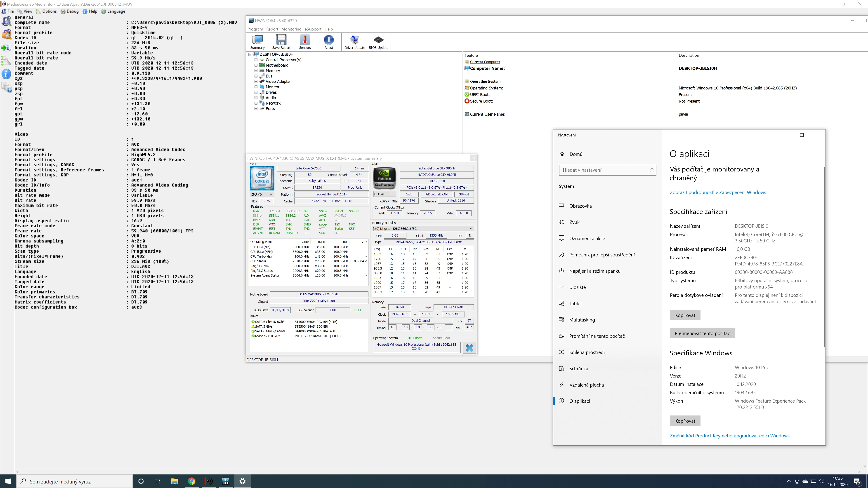Click the Settings window vertical scrollbar

[824, 256]
